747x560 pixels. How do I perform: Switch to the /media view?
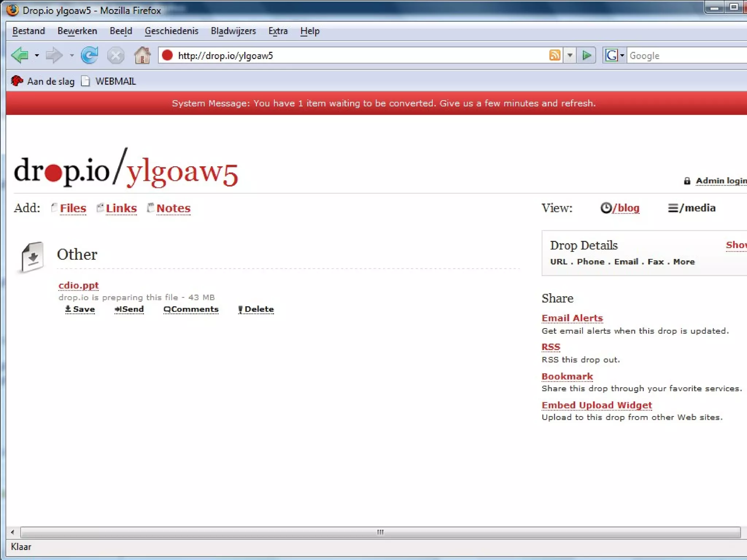[x=692, y=208]
